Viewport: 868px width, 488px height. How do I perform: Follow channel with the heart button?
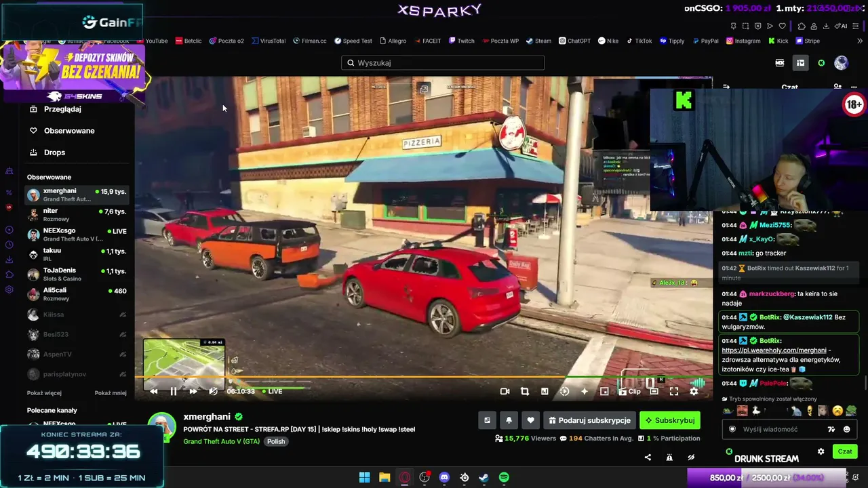pos(530,420)
